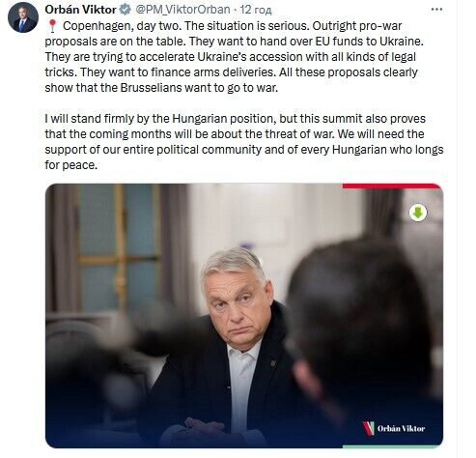476x458 pixels.
Task: Click the red pin emoji before Copenhagen
Action: coord(52,26)
